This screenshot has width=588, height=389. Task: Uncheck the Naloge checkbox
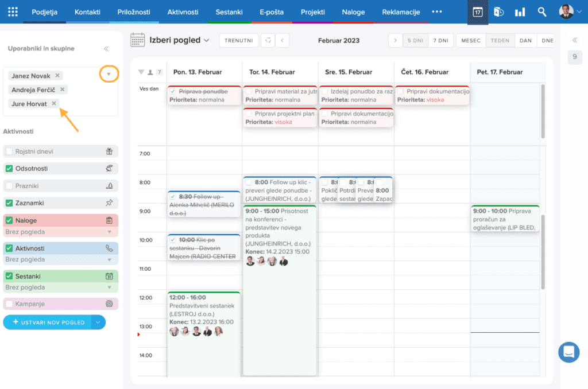point(9,220)
